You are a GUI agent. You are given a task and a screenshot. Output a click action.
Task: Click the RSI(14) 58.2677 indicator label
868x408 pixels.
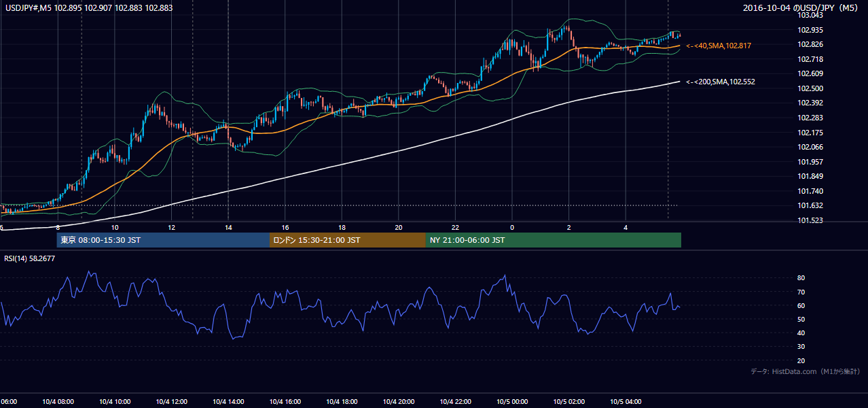[x=30, y=258]
